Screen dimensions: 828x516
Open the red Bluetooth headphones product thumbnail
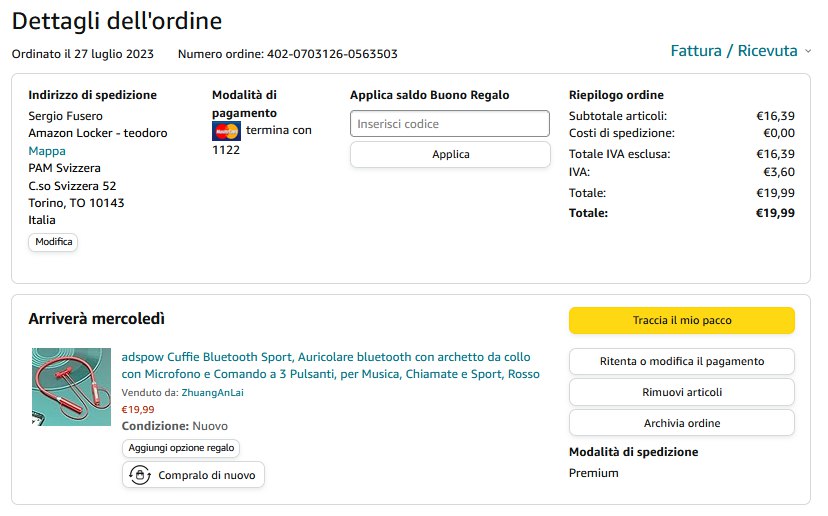[71, 387]
